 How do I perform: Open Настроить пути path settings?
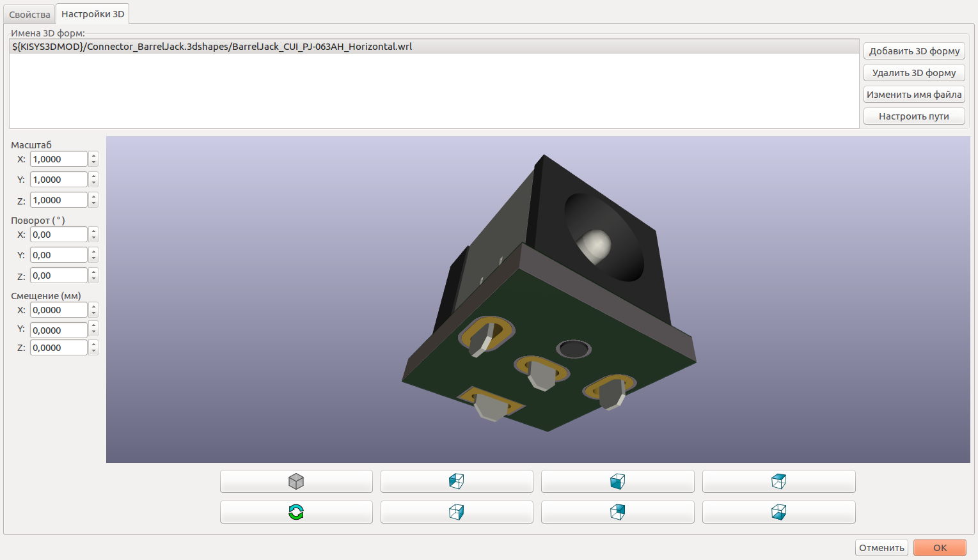(914, 116)
